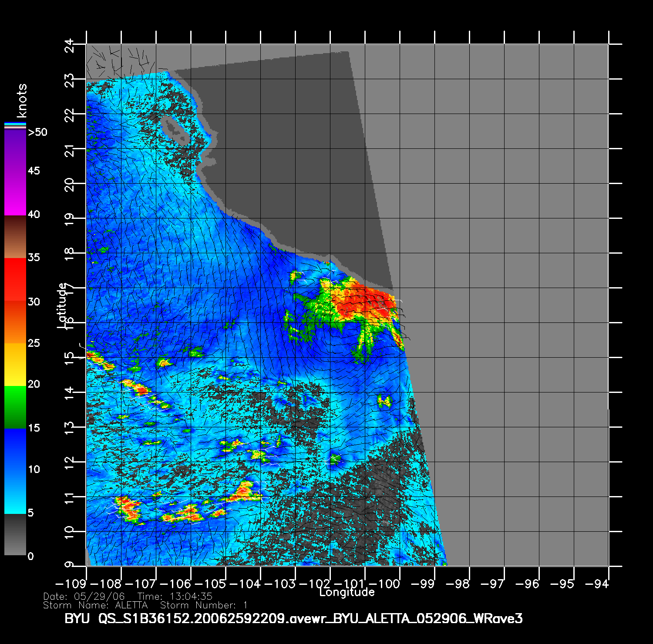Click the latitude 24 tick label
Viewport: 653px width, 644px height.
click(69, 46)
